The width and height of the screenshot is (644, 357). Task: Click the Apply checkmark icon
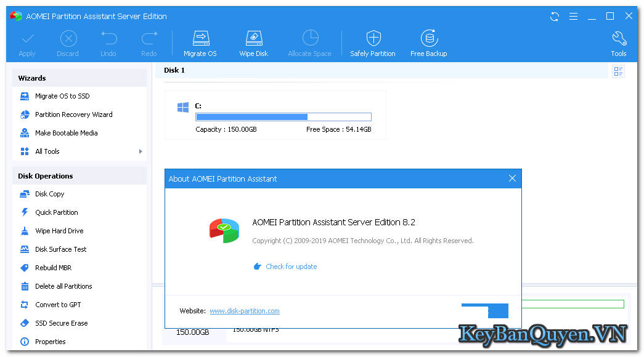pos(27,39)
